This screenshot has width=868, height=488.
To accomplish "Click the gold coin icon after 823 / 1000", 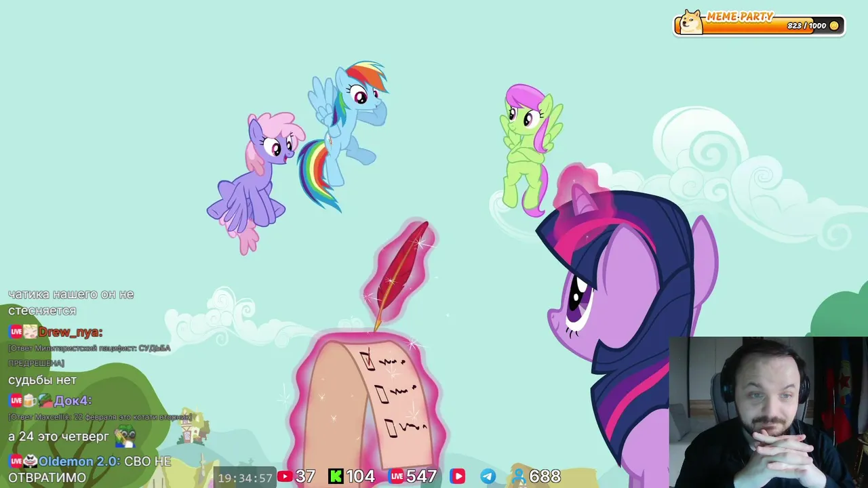I will (x=834, y=26).
